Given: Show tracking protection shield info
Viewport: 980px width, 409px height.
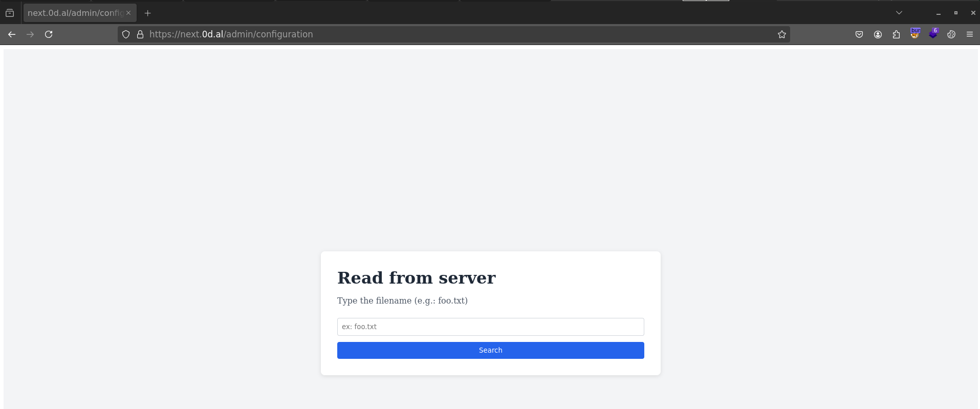Looking at the screenshot, I should 126,34.
